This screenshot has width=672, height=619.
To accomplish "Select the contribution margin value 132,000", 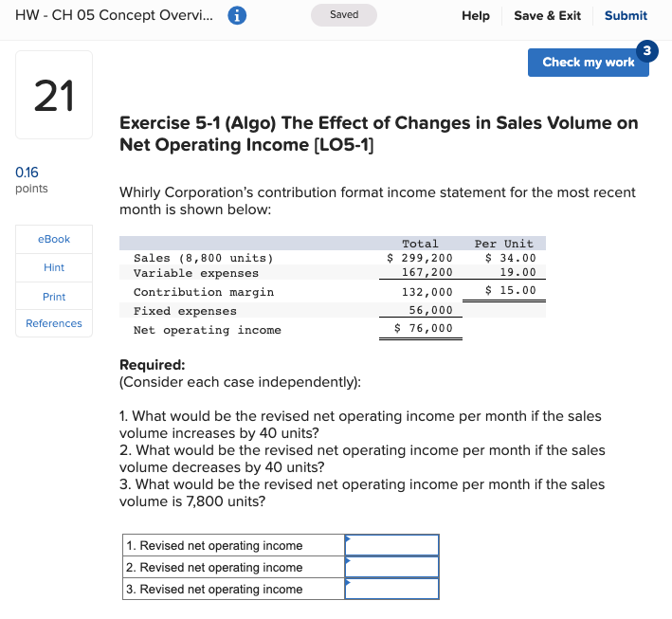I will click(x=427, y=292).
